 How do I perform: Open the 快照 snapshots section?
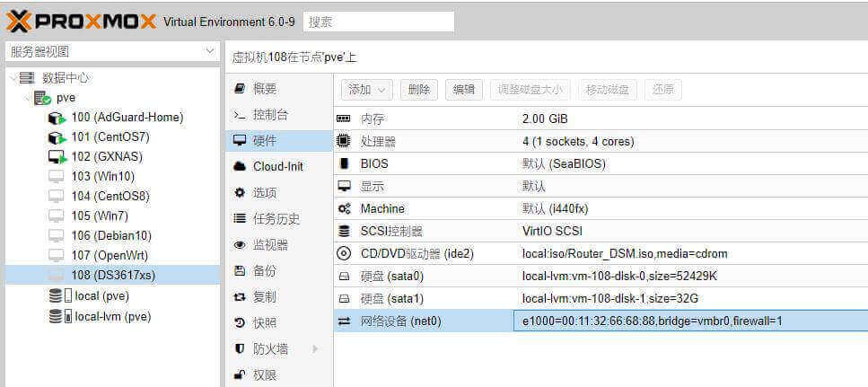(x=265, y=322)
